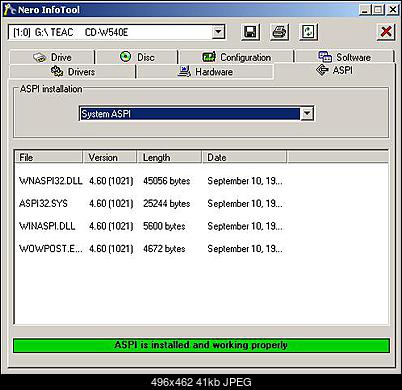Viewport: 402px width, 390px height.
Task: Sort by the Date column header
Action: (x=244, y=157)
